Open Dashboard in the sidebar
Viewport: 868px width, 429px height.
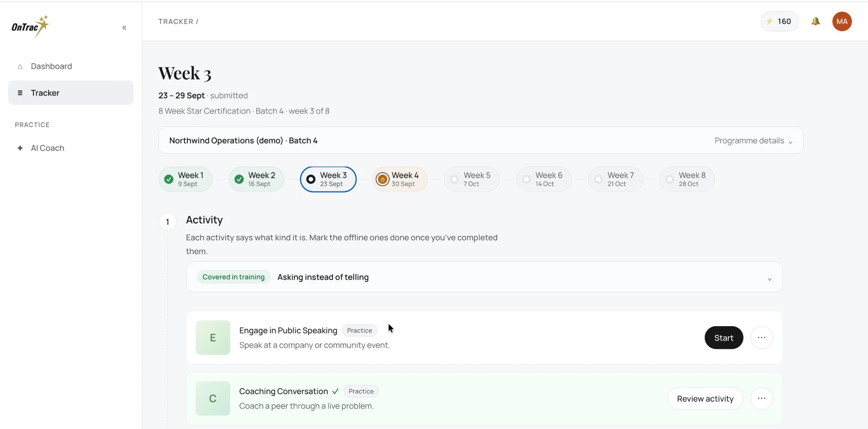(71, 66)
